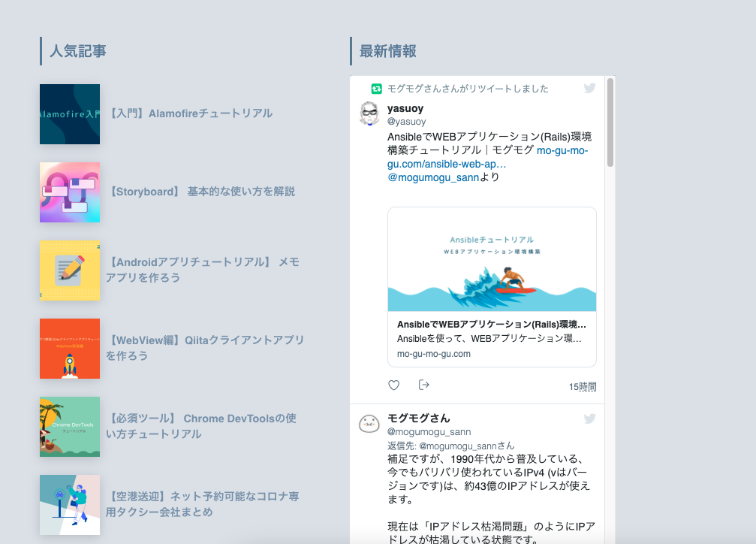Open 【入門】Alamofireチュートリアル article link
Viewport: 756px width, 544px height.
point(189,113)
